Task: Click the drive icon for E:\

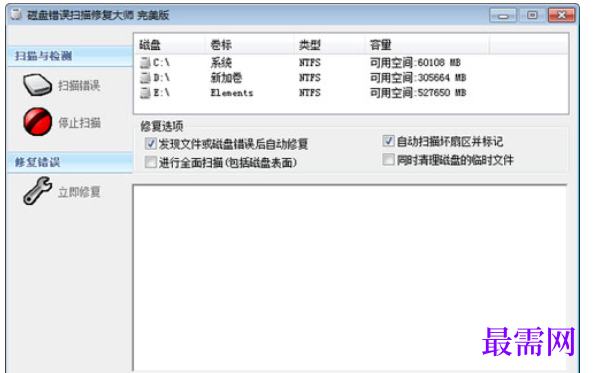Action: pyautogui.click(x=145, y=93)
